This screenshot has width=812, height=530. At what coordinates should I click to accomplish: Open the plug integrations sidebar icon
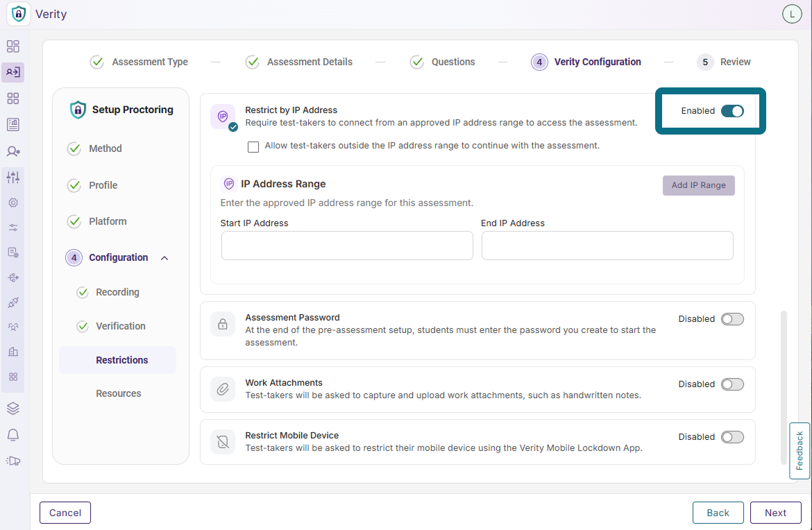(13, 302)
